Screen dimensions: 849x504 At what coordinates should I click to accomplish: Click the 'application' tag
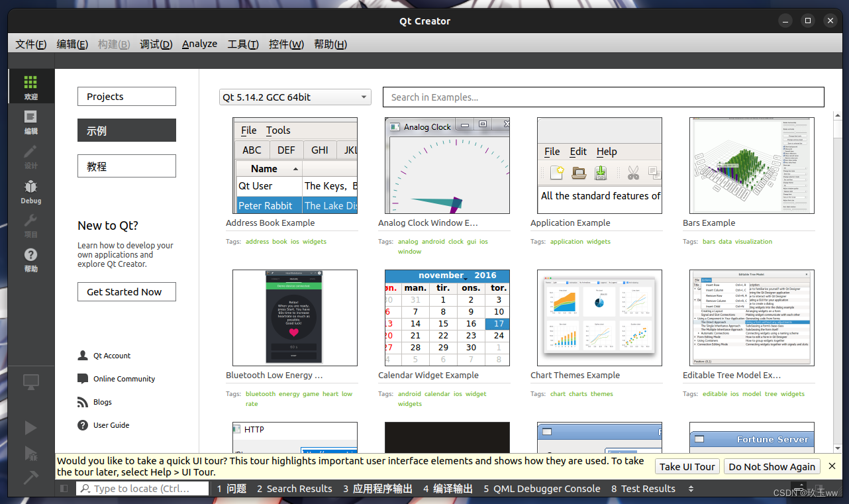tap(567, 242)
